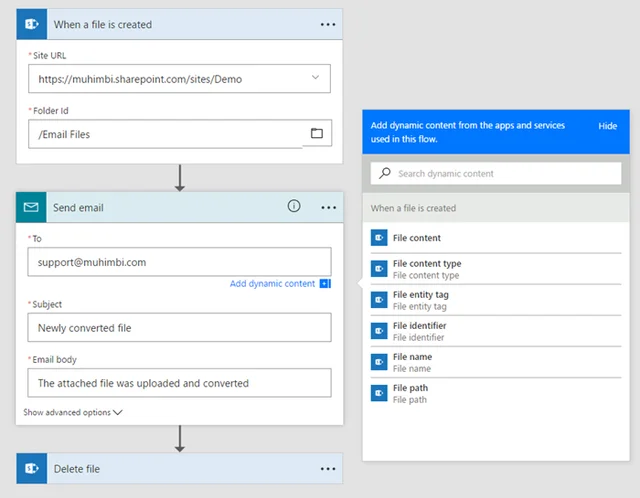This screenshot has height=498, width=640.
Task: Select File identifier dynamic item
Action: pos(496,331)
